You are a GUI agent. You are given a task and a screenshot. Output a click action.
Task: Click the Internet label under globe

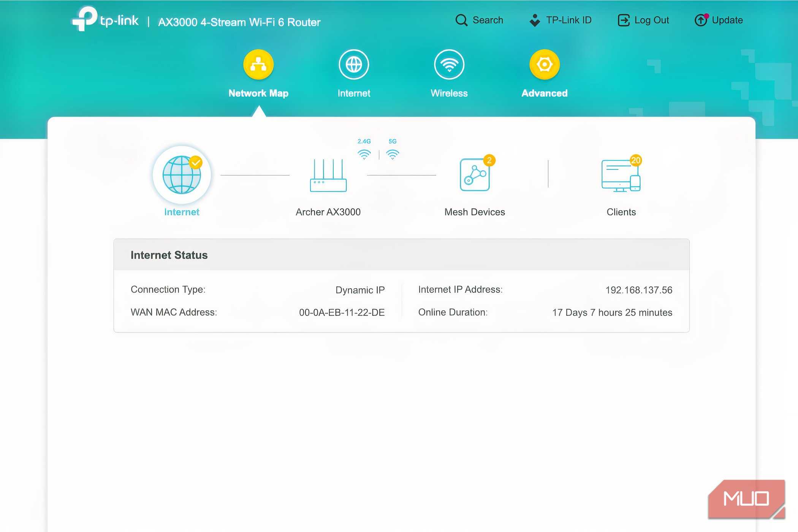tap(182, 212)
